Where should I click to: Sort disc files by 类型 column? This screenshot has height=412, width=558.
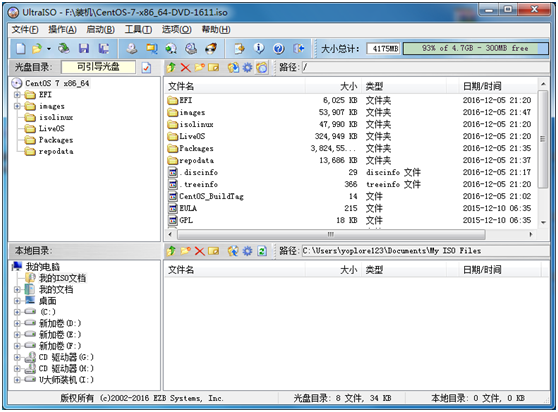(404, 86)
